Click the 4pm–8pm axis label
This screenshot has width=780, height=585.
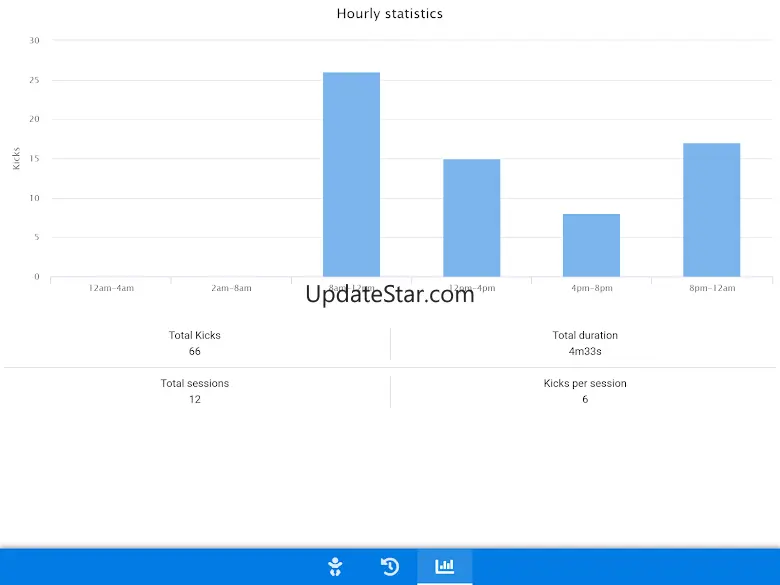pos(591,288)
